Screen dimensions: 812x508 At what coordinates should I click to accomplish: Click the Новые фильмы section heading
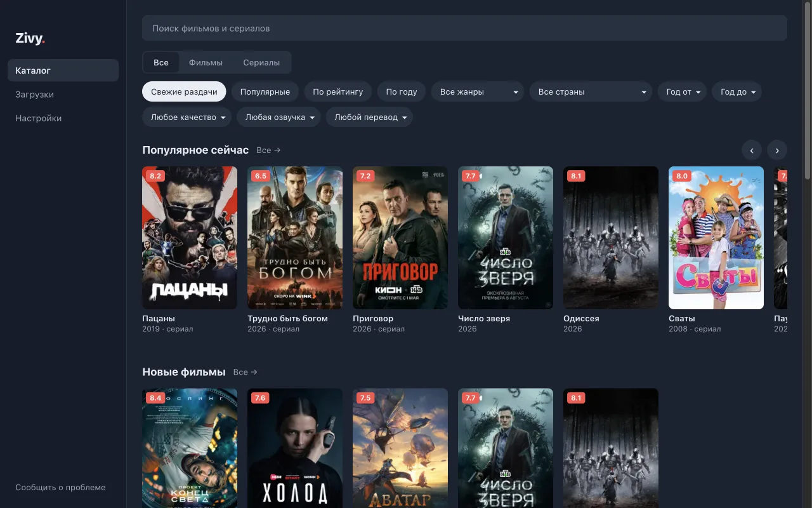tap(184, 372)
